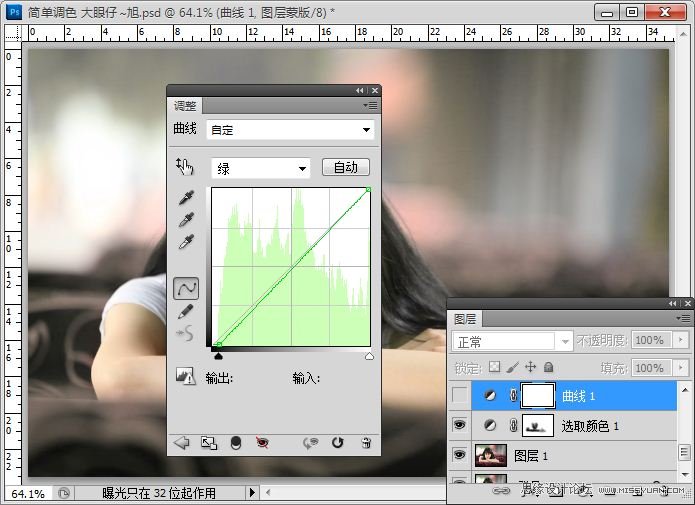Image resolution: width=695 pixels, height=505 pixels.
Task: Switch Adjustments panel to expanded view
Action: 209,442
